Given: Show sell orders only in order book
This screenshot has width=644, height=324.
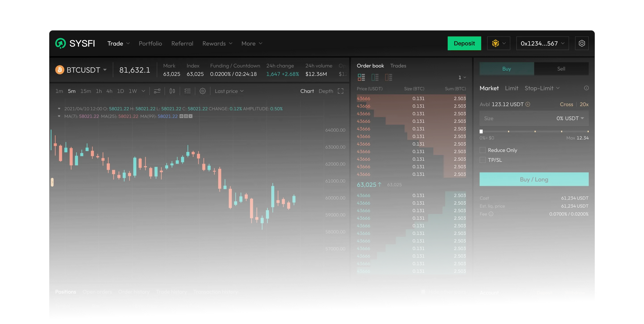Looking at the screenshot, I should 388,78.
